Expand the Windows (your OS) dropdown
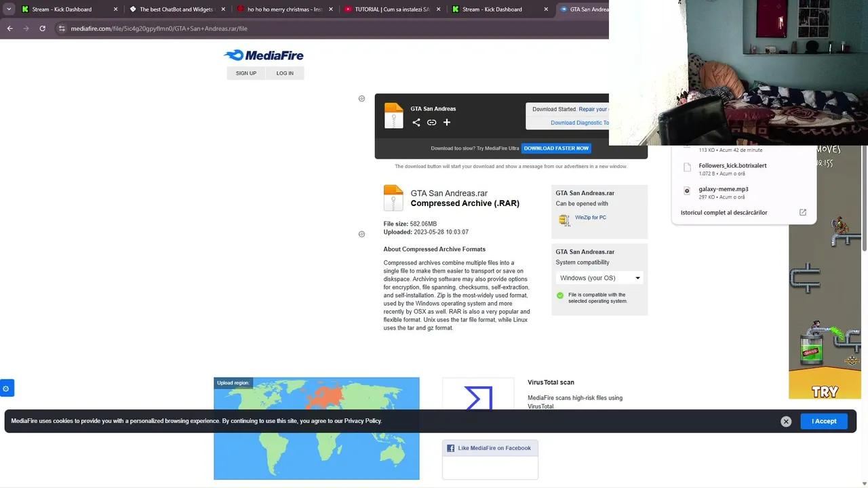This screenshot has width=868, height=488. (599, 278)
